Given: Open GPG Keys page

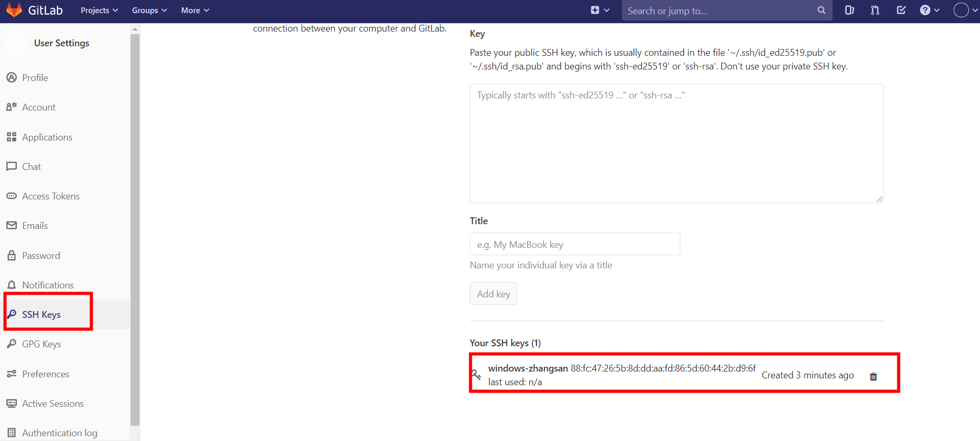Looking at the screenshot, I should point(41,344).
